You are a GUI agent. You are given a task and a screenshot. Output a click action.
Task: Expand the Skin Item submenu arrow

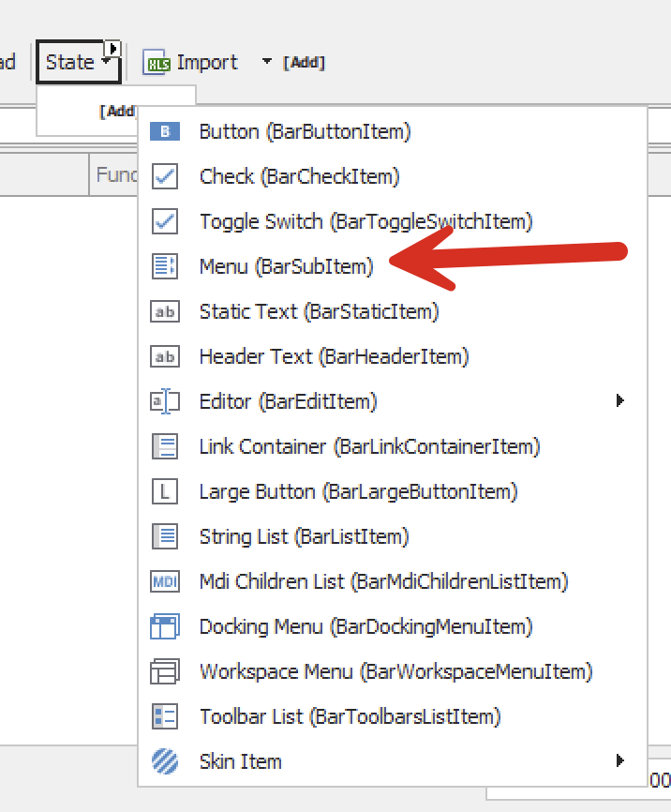pos(619,761)
